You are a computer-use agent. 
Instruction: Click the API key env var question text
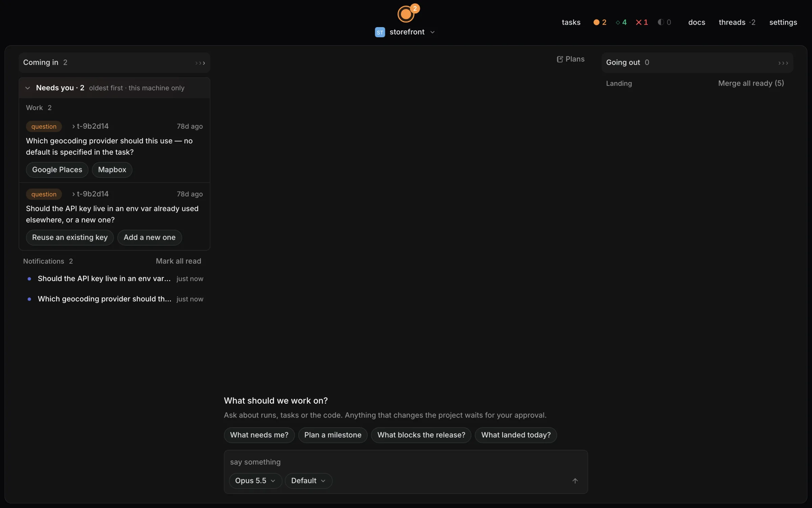(112, 214)
